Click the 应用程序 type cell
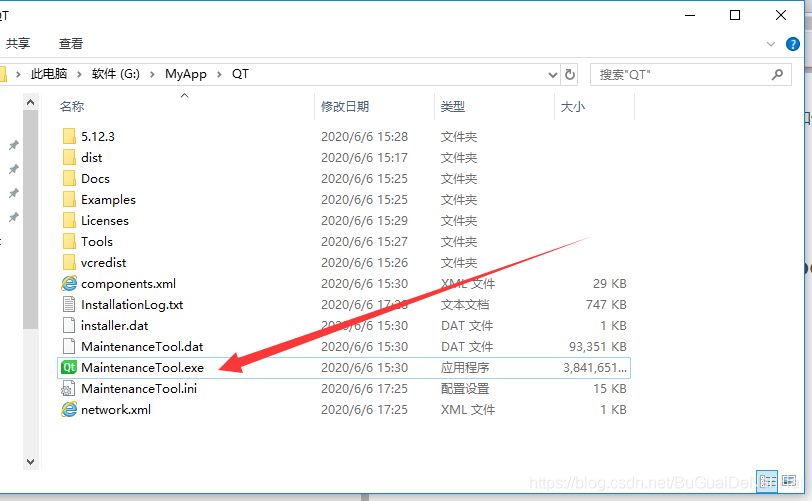Image resolution: width=812 pixels, height=501 pixels. [x=465, y=368]
